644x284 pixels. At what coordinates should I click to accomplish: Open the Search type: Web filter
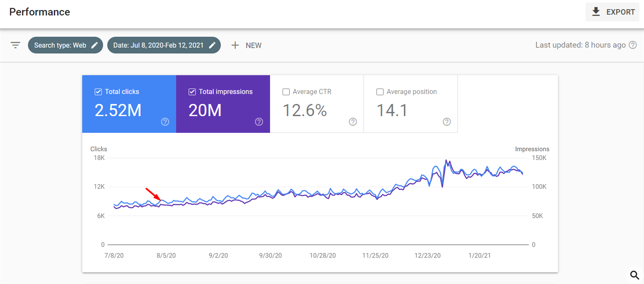60,45
